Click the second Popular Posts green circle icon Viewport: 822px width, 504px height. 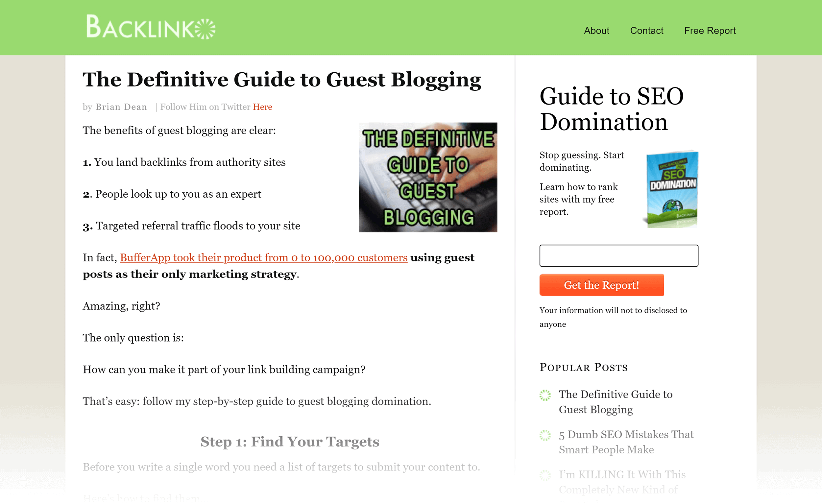(545, 434)
